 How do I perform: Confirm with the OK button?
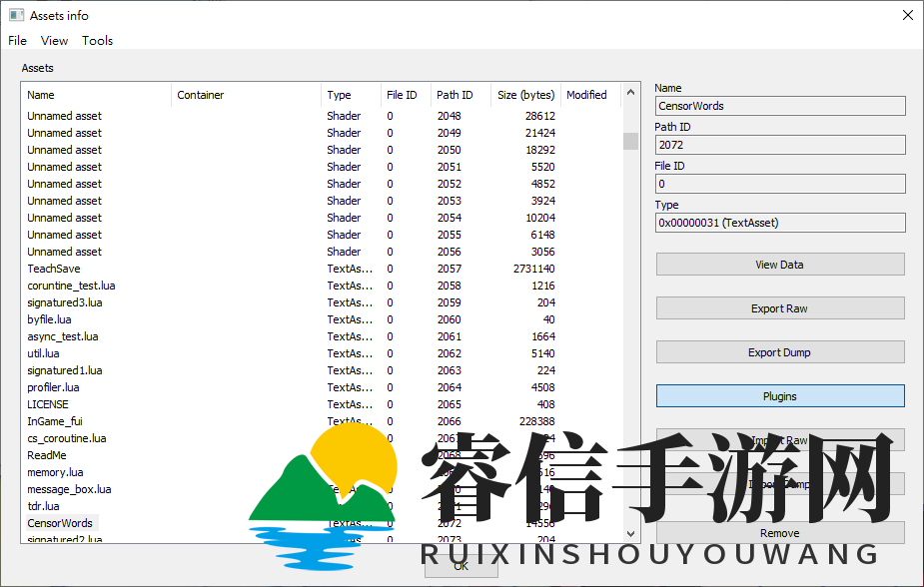point(461,565)
